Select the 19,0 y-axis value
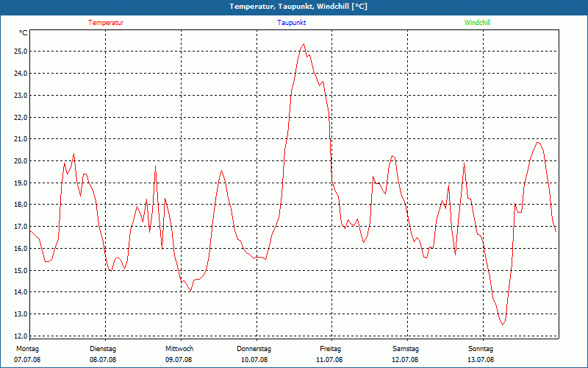Image resolution: width=588 pixels, height=368 pixels. [x=21, y=183]
